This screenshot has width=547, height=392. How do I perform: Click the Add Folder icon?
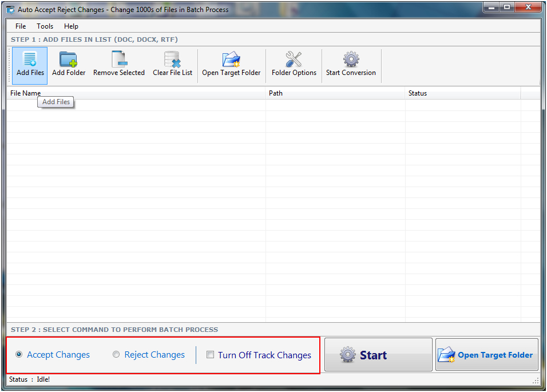pos(69,60)
